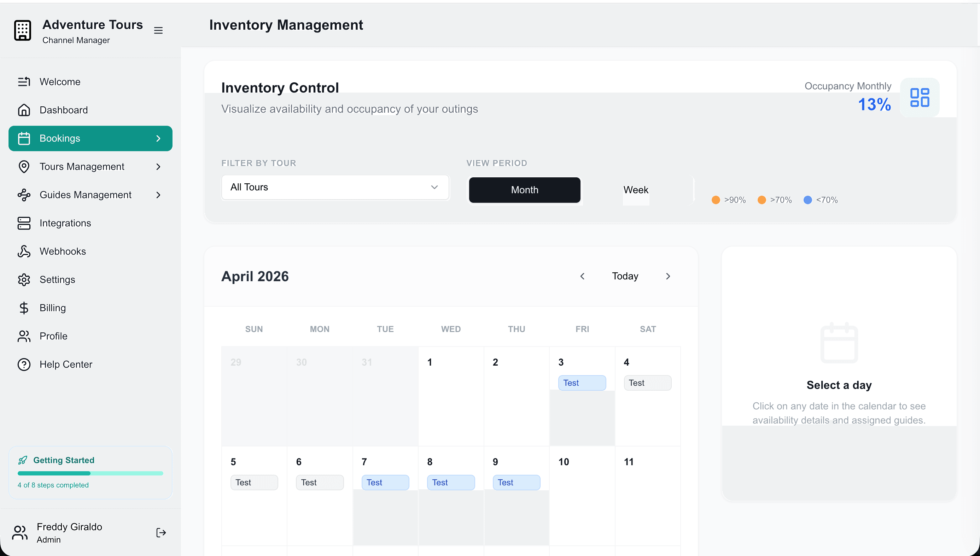The height and width of the screenshot is (556, 980).
Task: Click the orange >70% legend dot
Action: click(x=762, y=200)
